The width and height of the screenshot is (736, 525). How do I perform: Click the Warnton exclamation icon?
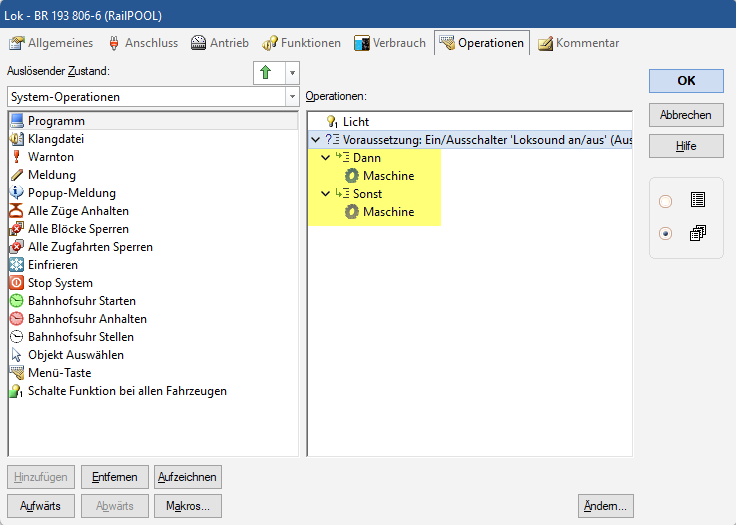click(17, 157)
